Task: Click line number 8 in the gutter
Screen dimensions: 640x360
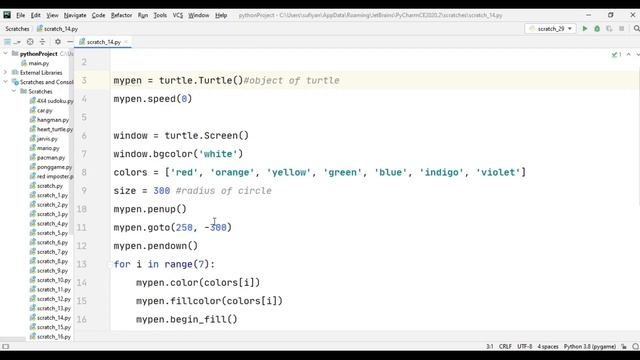Action: (84, 172)
